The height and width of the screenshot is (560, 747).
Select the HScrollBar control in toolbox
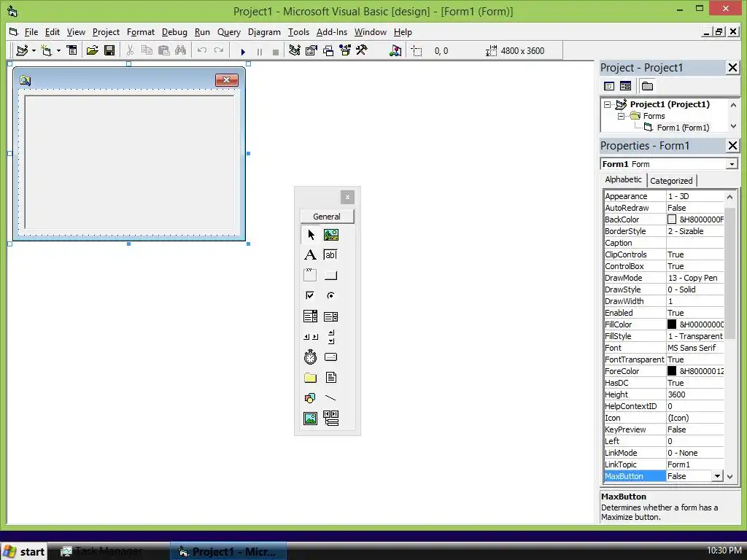(311, 337)
